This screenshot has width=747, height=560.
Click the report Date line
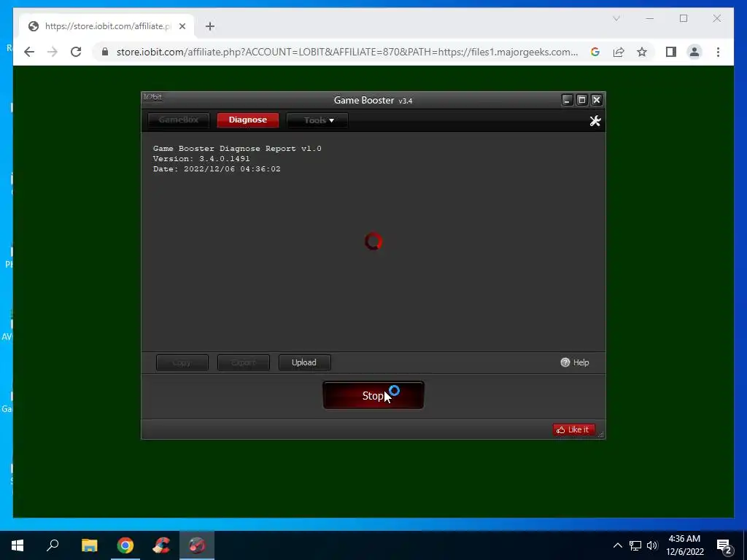pyautogui.click(x=217, y=169)
